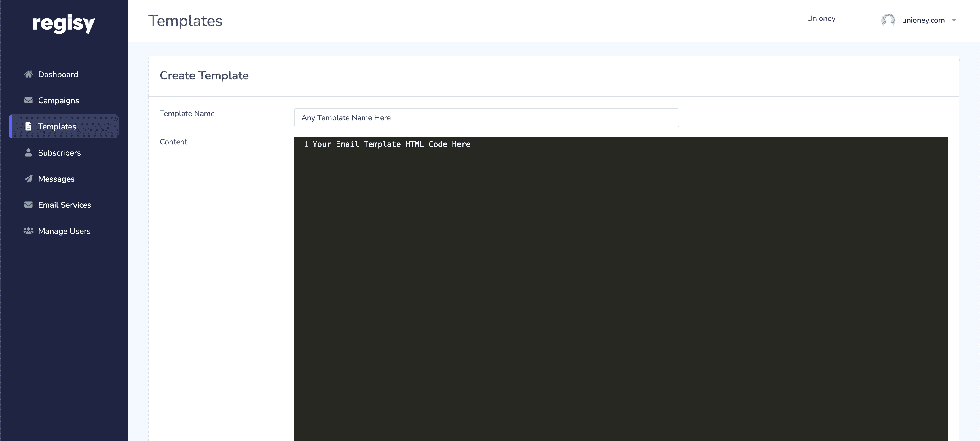Expand the unioney.com dropdown arrow
The height and width of the screenshot is (441, 980).
point(953,20)
